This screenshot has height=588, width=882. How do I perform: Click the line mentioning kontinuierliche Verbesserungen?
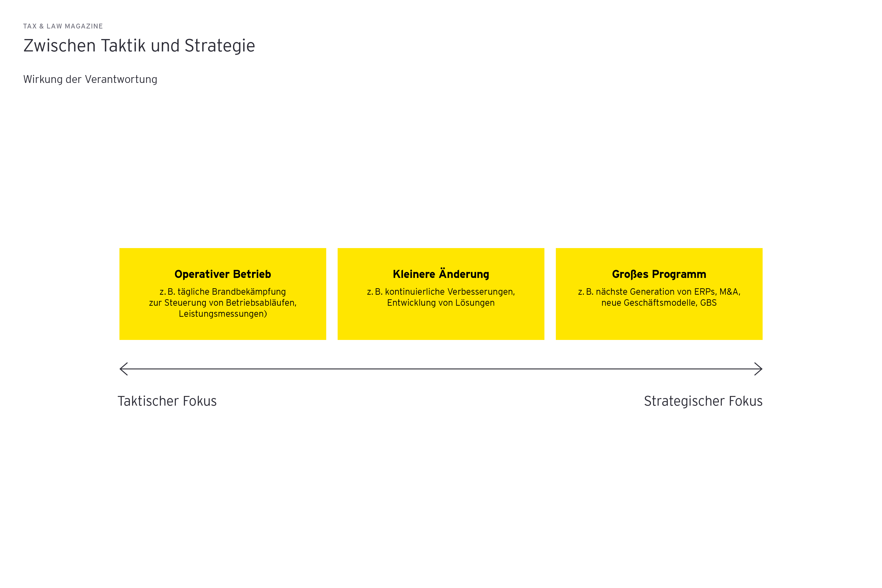[441, 292]
